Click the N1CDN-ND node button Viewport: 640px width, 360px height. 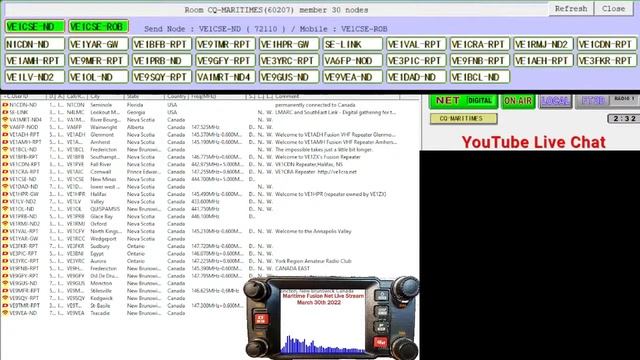35,44
